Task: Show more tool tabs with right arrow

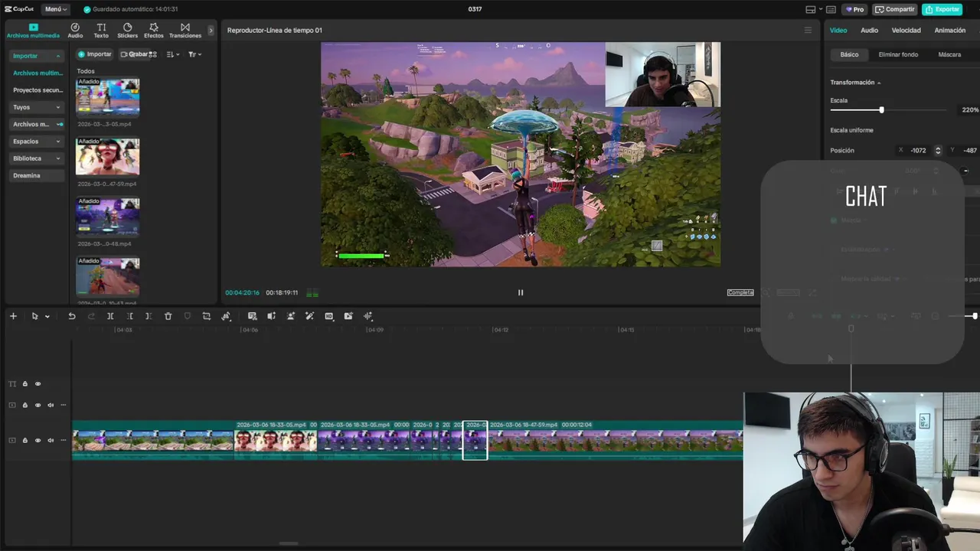Action: 211,31
